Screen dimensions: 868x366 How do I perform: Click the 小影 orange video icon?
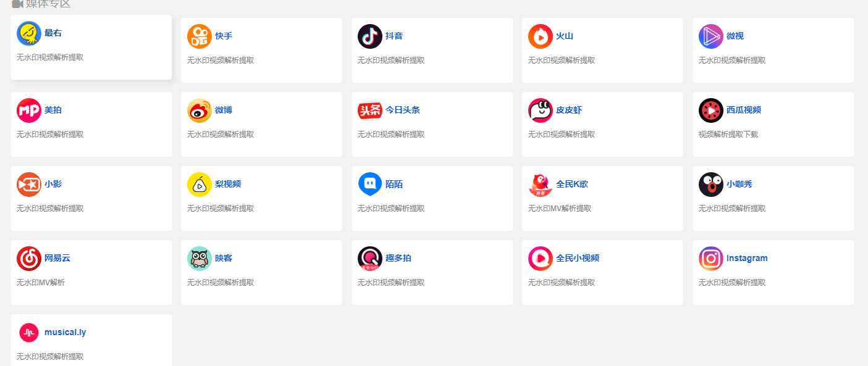(29, 185)
